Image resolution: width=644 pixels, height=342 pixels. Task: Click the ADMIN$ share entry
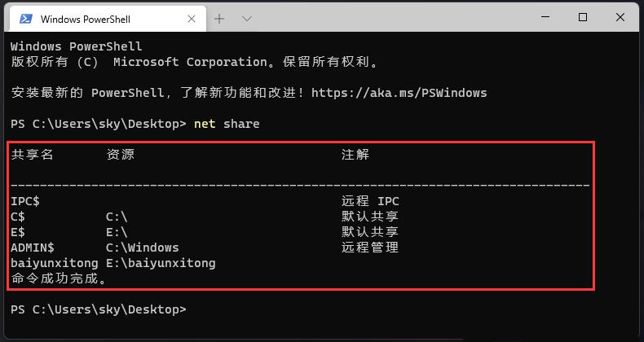click(33, 248)
